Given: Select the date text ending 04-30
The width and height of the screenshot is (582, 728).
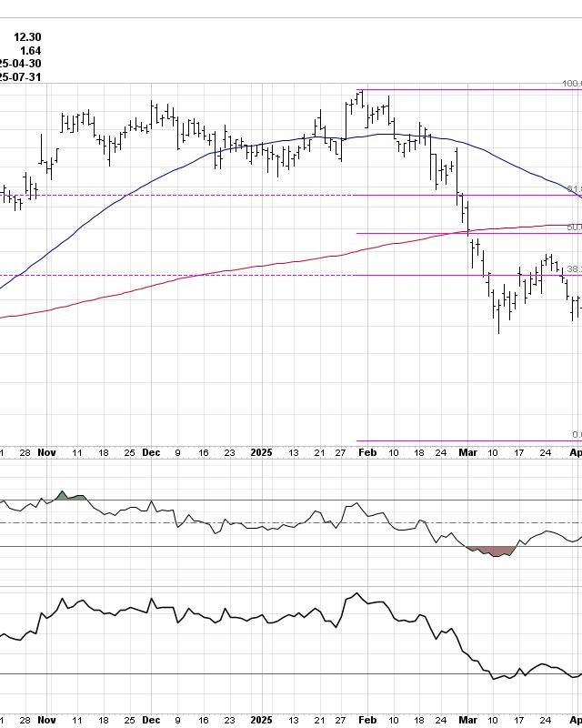Looking at the screenshot, I should [20, 64].
